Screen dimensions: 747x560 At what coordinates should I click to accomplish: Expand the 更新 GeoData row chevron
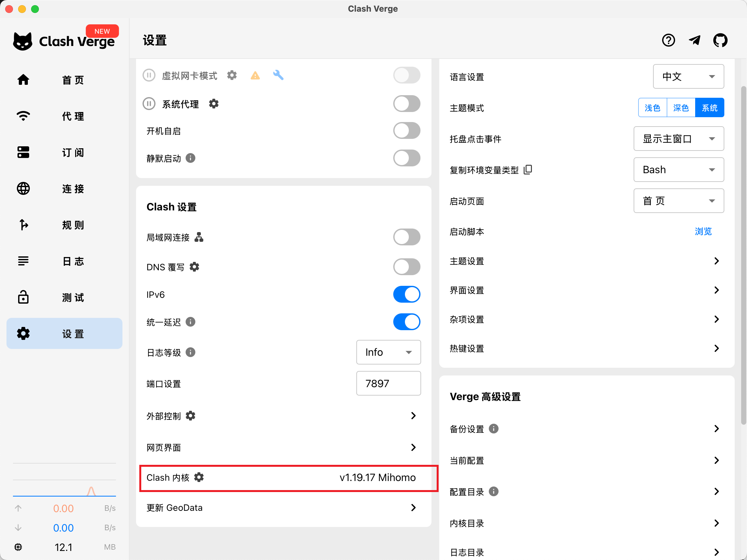(x=413, y=507)
